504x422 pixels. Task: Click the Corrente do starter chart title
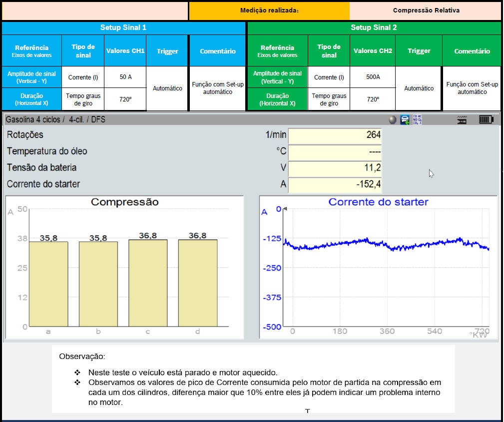tap(378, 202)
